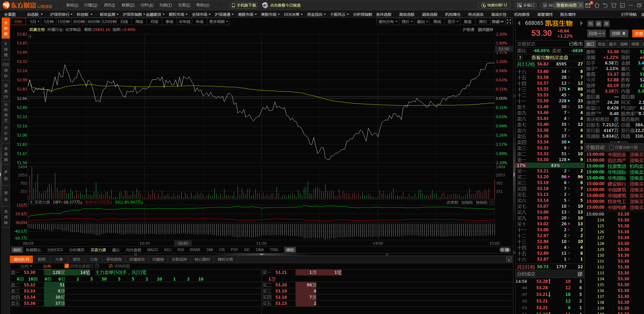Open the 帮助(H) menu
The width and height of the screenshot is (644, 314).
click(x=203, y=5)
